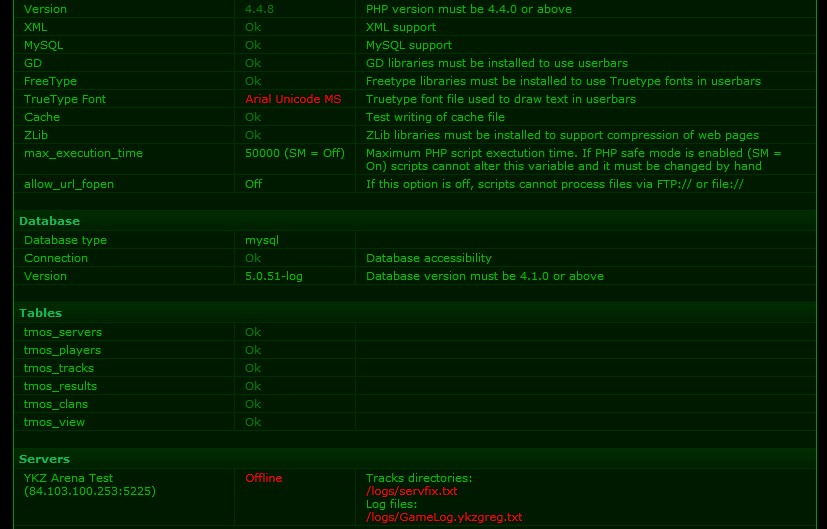Click the tmos_results table name
The image size is (827, 529).
[x=60, y=386]
